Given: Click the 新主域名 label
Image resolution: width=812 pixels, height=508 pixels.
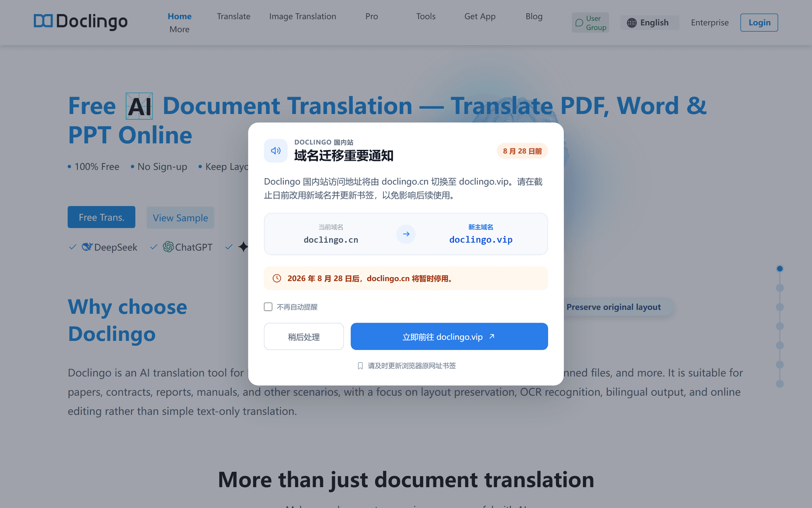Looking at the screenshot, I should pos(481,227).
